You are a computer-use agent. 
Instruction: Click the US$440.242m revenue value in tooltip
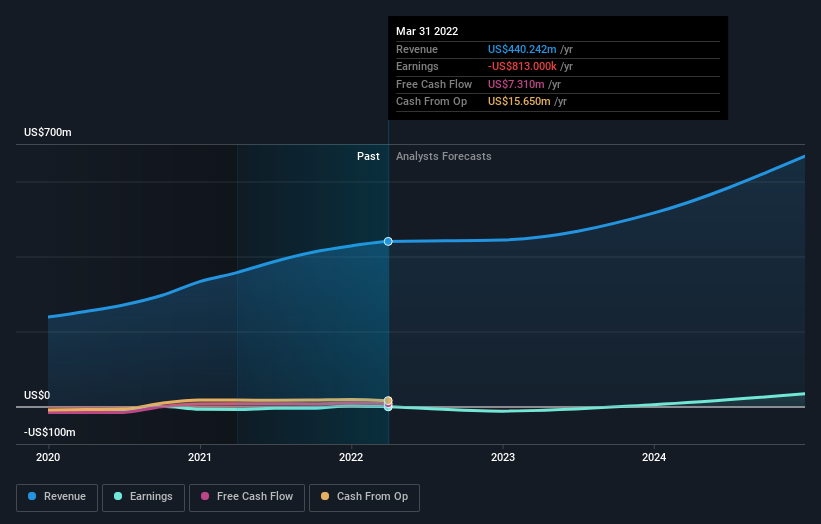coord(522,49)
